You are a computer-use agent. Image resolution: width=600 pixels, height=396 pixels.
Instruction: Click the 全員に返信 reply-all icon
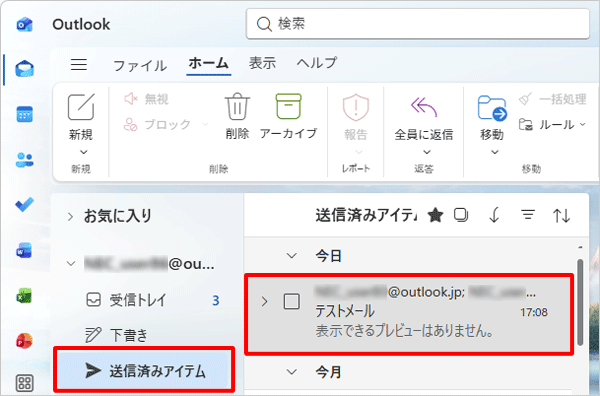pyautogui.click(x=424, y=108)
